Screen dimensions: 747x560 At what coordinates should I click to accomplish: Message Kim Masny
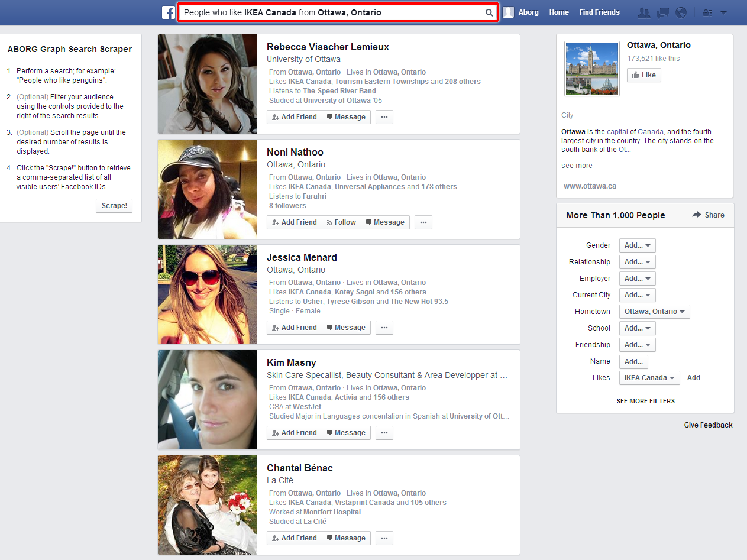point(347,433)
